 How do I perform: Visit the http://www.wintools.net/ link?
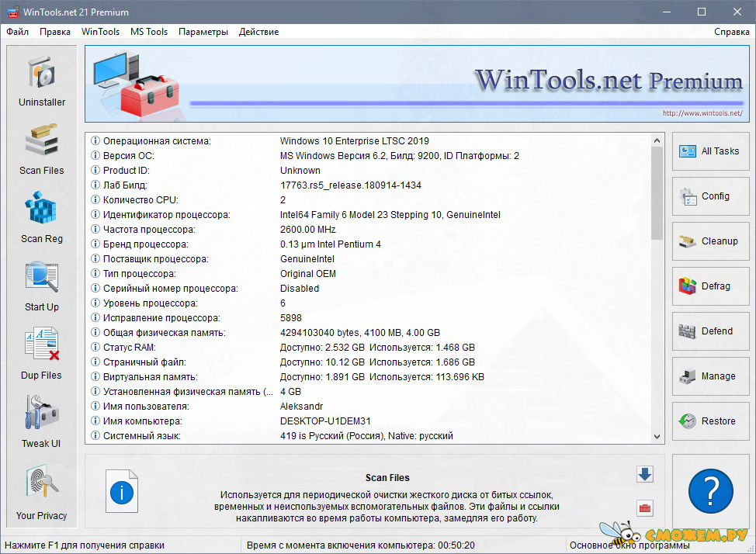[702, 113]
